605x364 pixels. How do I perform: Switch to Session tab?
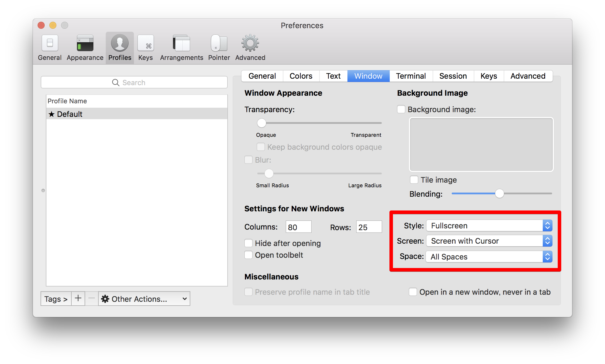click(x=453, y=76)
